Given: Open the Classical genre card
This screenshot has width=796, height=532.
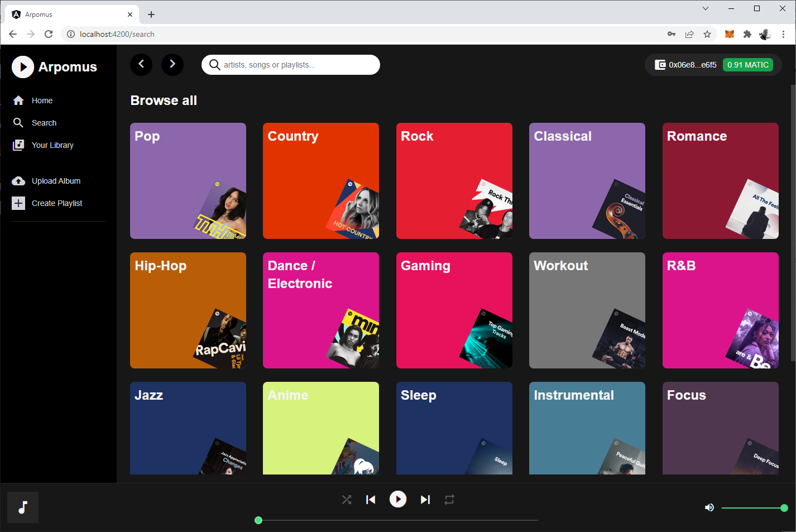Looking at the screenshot, I should [x=587, y=181].
